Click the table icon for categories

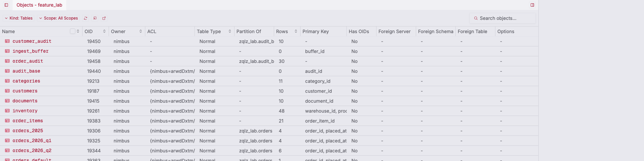7,81
